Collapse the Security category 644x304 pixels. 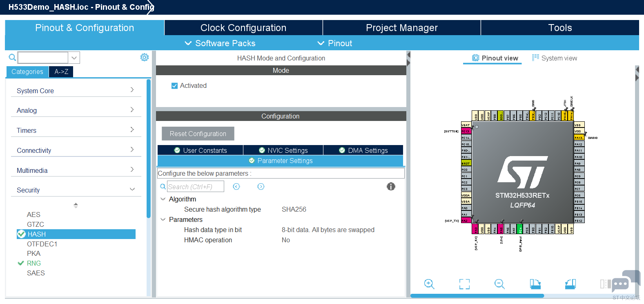pyautogui.click(x=76, y=190)
